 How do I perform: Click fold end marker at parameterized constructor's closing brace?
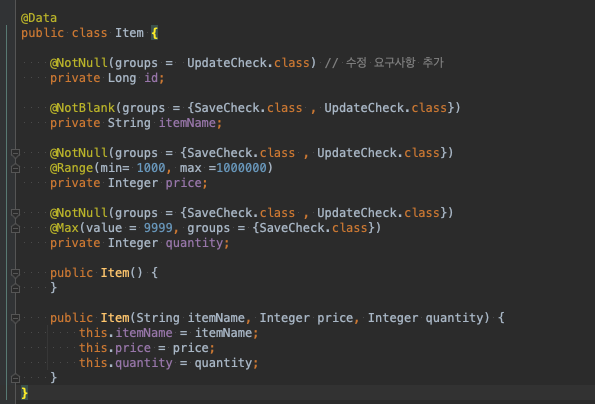(x=15, y=378)
